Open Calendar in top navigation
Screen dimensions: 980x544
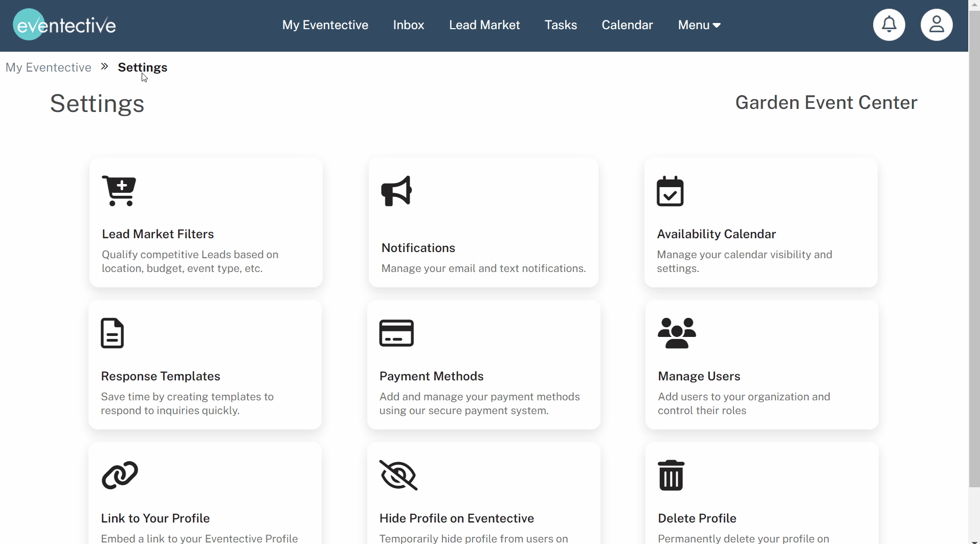[x=627, y=25]
